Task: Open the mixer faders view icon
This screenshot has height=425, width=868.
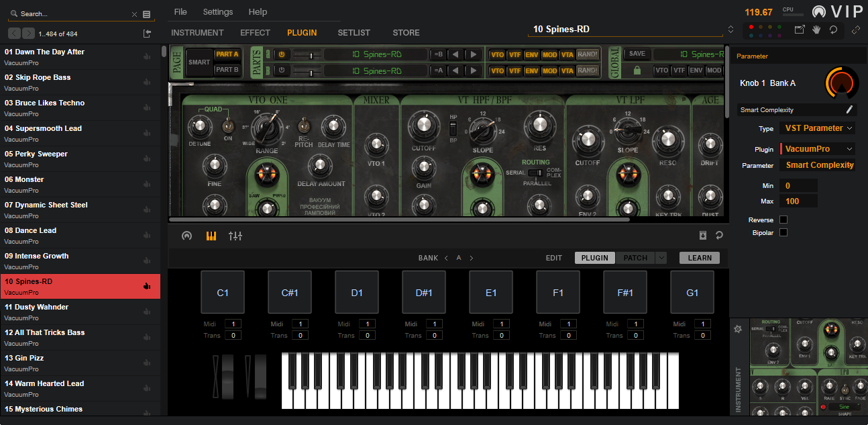Action: [x=235, y=236]
